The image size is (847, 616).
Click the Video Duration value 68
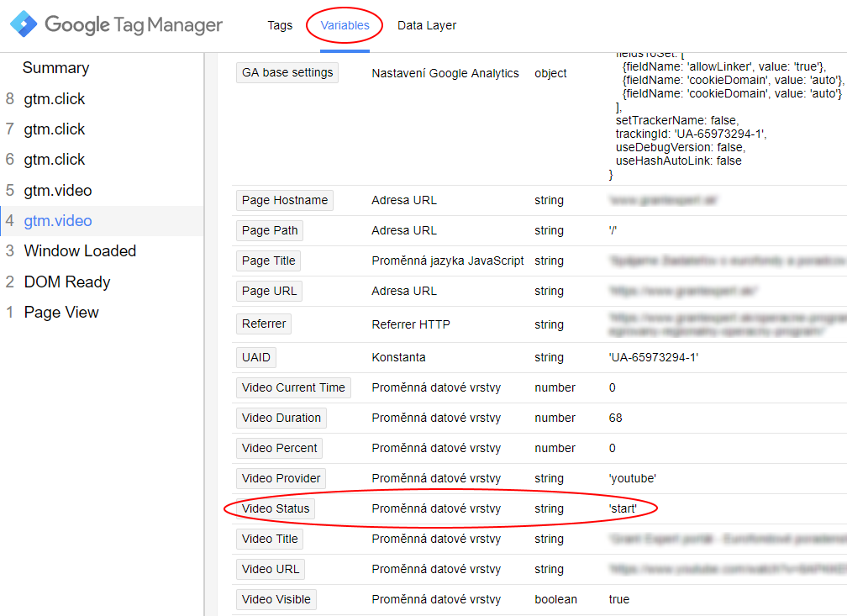(x=615, y=418)
